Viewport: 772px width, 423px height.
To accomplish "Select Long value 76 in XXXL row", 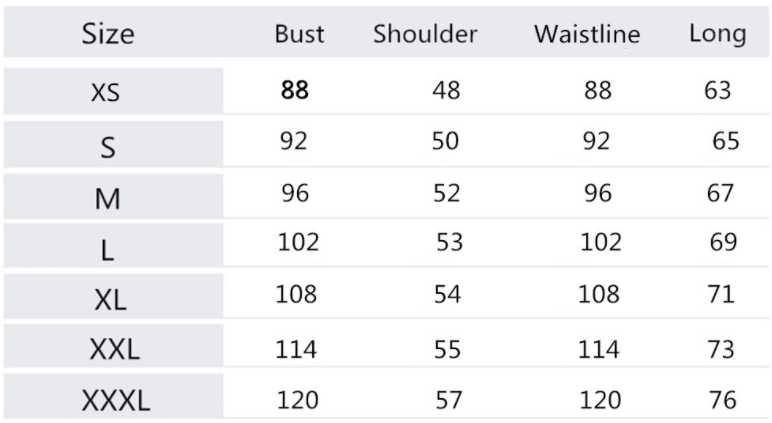I will [722, 401].
